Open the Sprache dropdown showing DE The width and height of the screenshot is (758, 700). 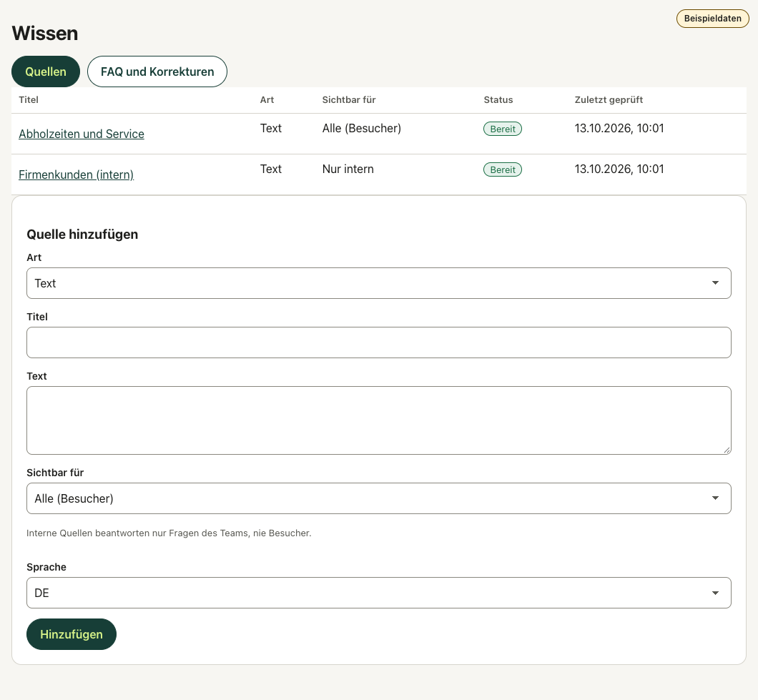point(378,593)
